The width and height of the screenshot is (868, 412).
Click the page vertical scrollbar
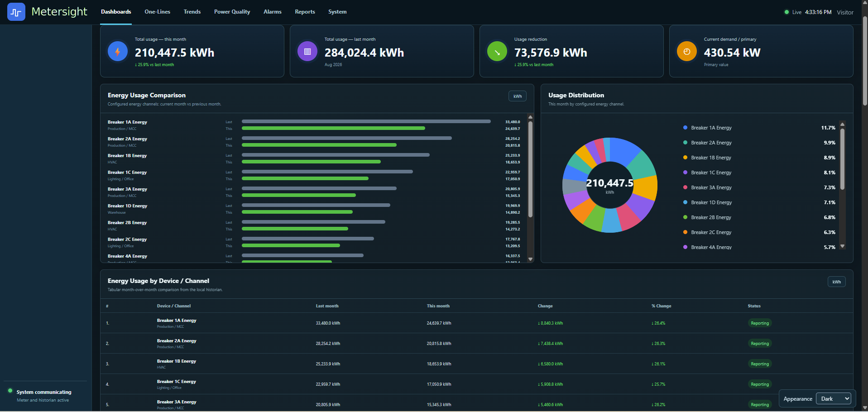coord(865,61)
